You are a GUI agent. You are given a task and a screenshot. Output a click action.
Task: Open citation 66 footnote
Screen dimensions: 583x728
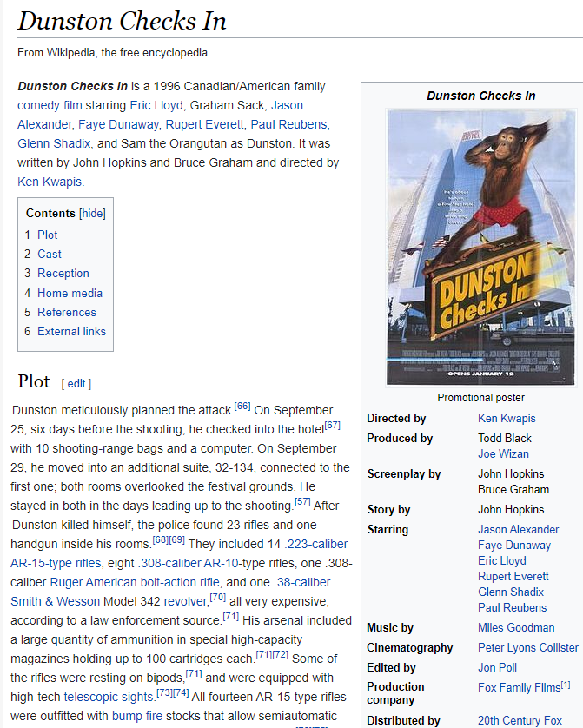coord(242,407)
